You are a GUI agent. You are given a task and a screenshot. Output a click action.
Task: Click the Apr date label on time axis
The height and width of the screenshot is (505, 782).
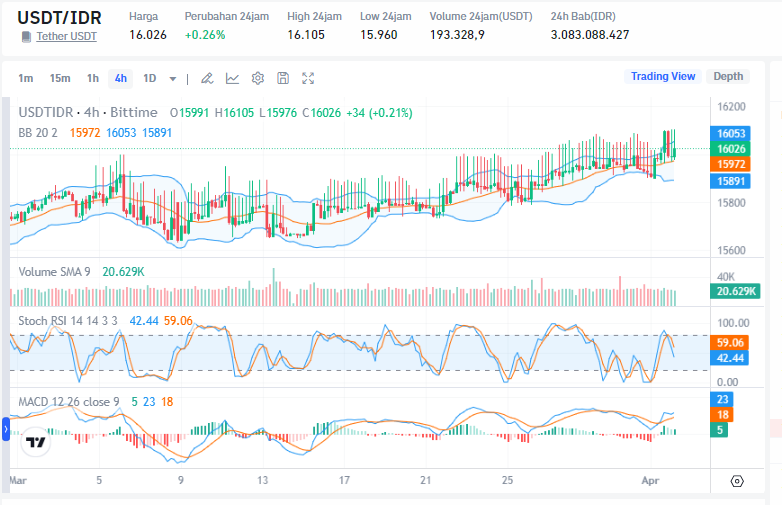tap(650, 481)
